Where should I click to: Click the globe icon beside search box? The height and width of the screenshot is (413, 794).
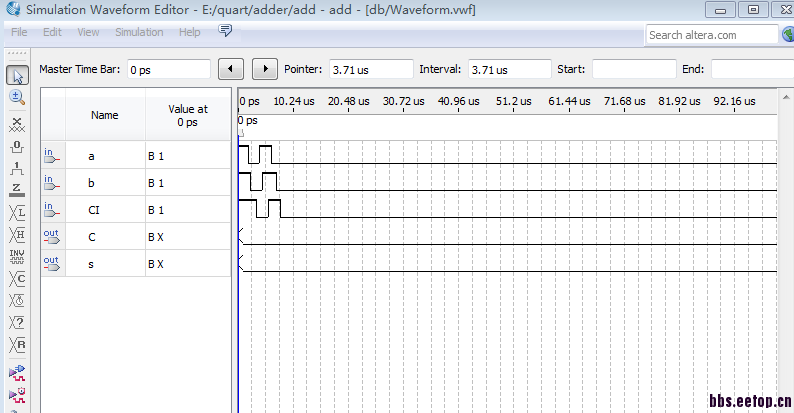(788, 34)
